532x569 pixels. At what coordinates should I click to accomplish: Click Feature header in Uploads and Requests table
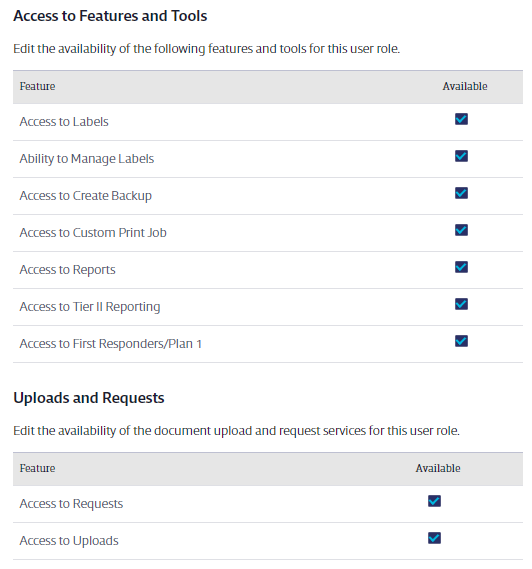click(37, 468)
